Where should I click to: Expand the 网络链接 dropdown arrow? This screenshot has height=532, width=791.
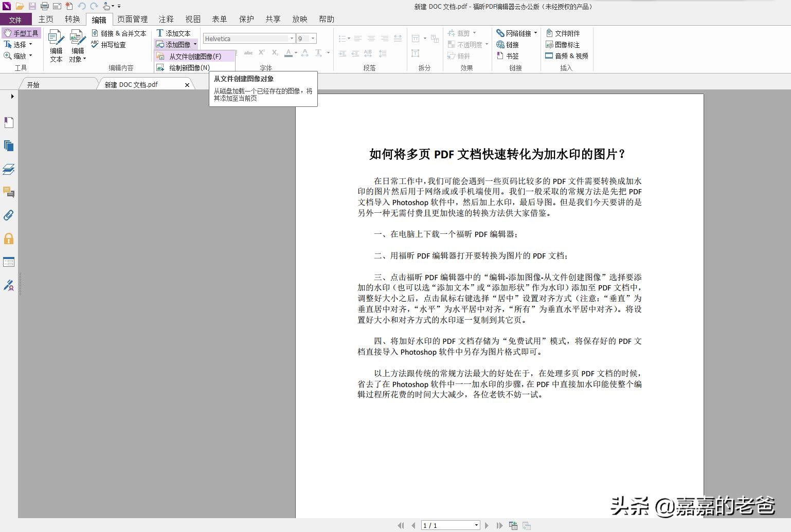(535, 32)
